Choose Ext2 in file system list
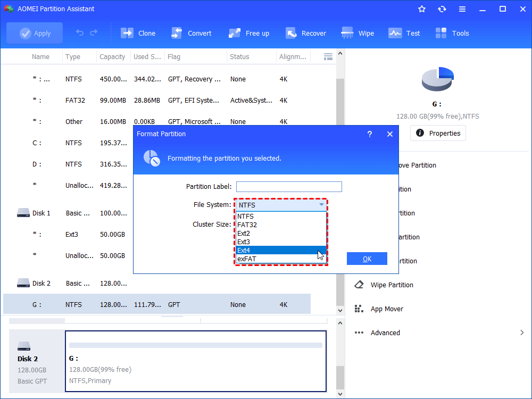This screenshot has width=532, height=399. [x=281, y=233]
